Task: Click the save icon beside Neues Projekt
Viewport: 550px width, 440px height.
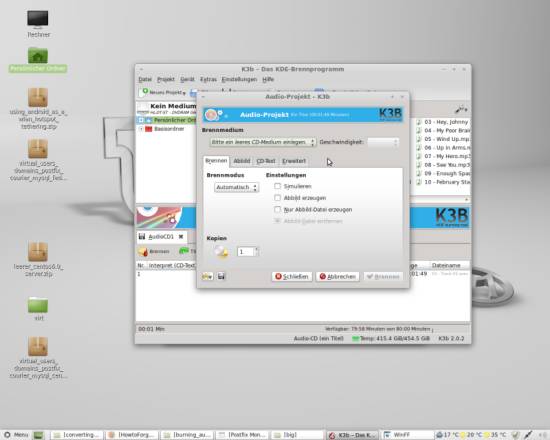Action: click(193, 93)
